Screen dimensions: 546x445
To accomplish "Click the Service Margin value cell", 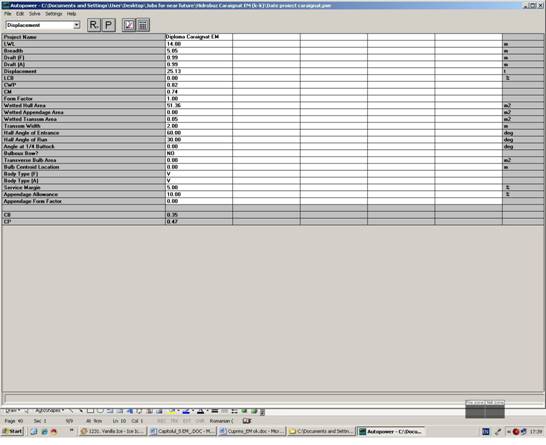I will (199, 187).
